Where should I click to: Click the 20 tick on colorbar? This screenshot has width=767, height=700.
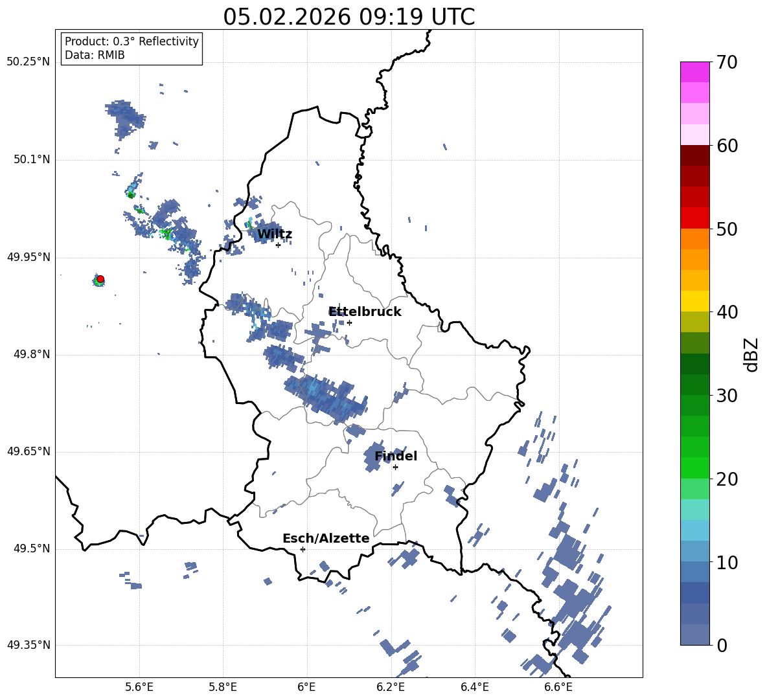pyautogui.click(x=727, y=479)
